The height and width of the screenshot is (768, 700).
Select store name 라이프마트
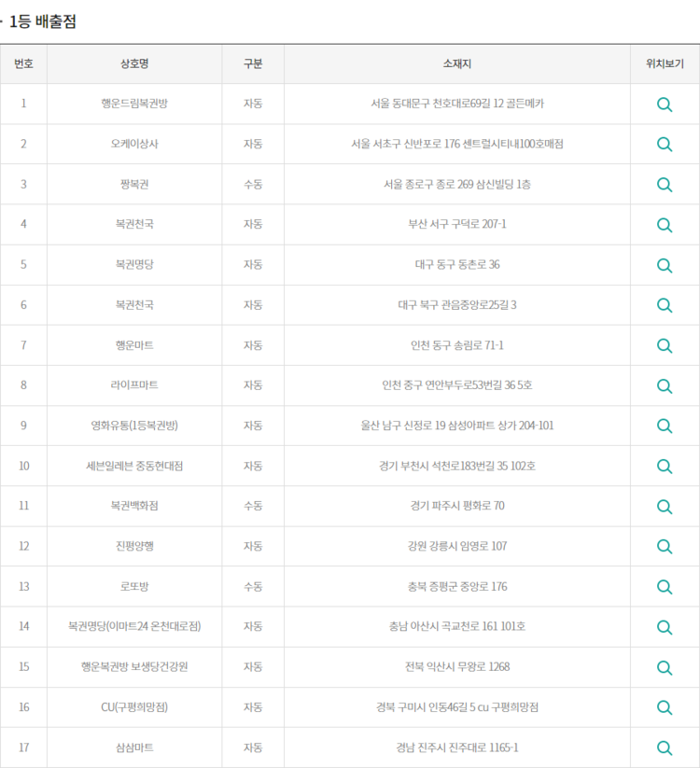coord(134,385)
